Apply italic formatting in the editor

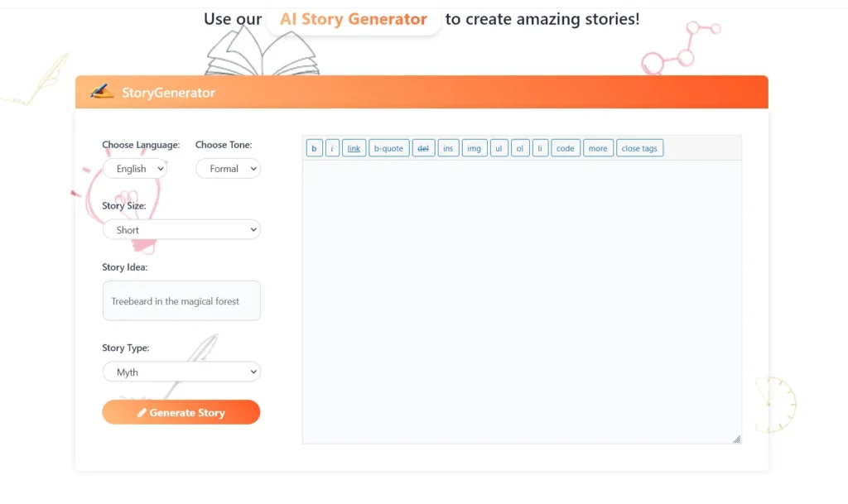pos(334,147)
